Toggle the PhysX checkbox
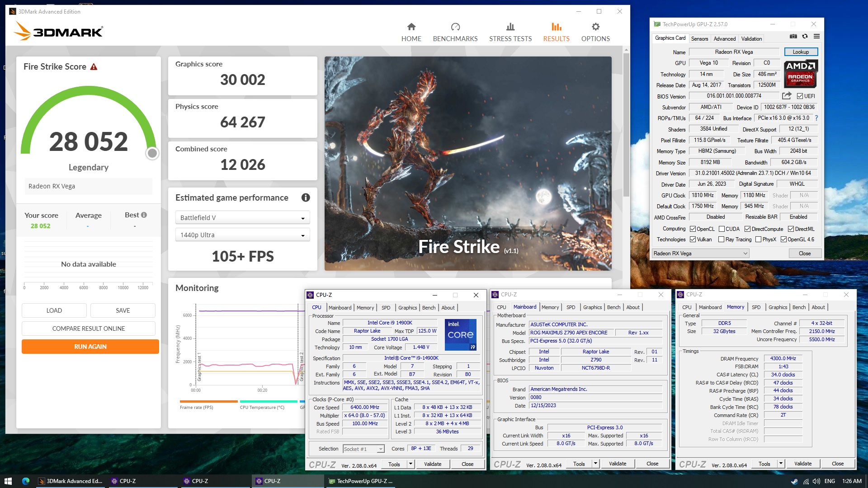Viewport: 868px width, 488px height. tap(758, 239)
